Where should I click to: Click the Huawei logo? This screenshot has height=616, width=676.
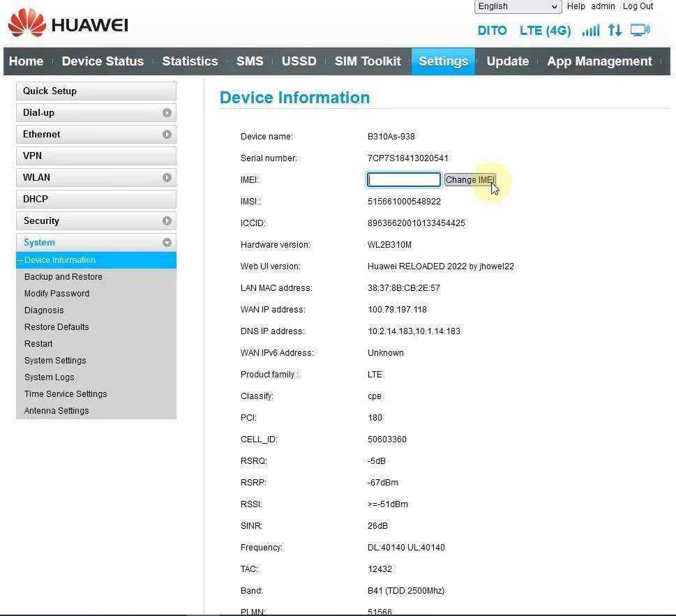click(x=68, y=23)
